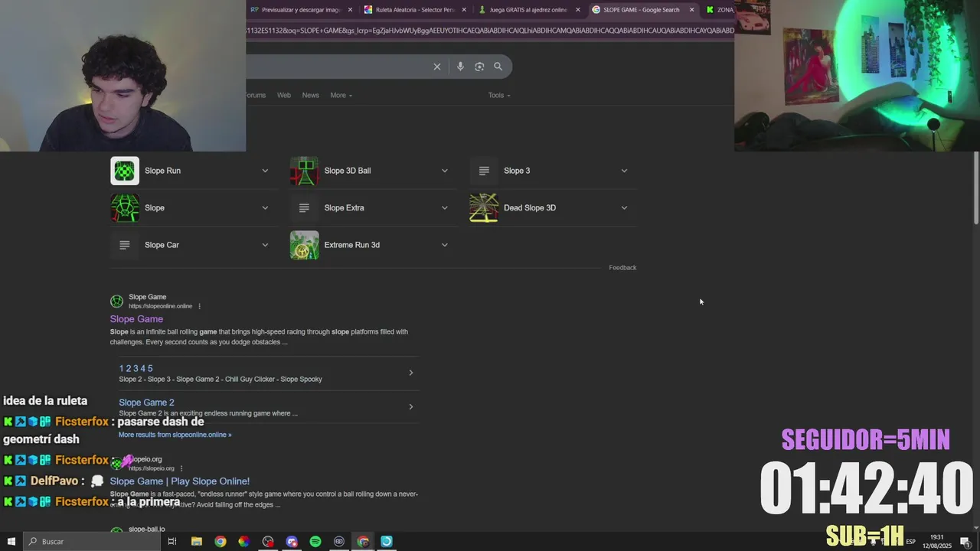980x551 pixels.
Task: Open the 1 2 3 4 5 sitelink
Action: 136,369
